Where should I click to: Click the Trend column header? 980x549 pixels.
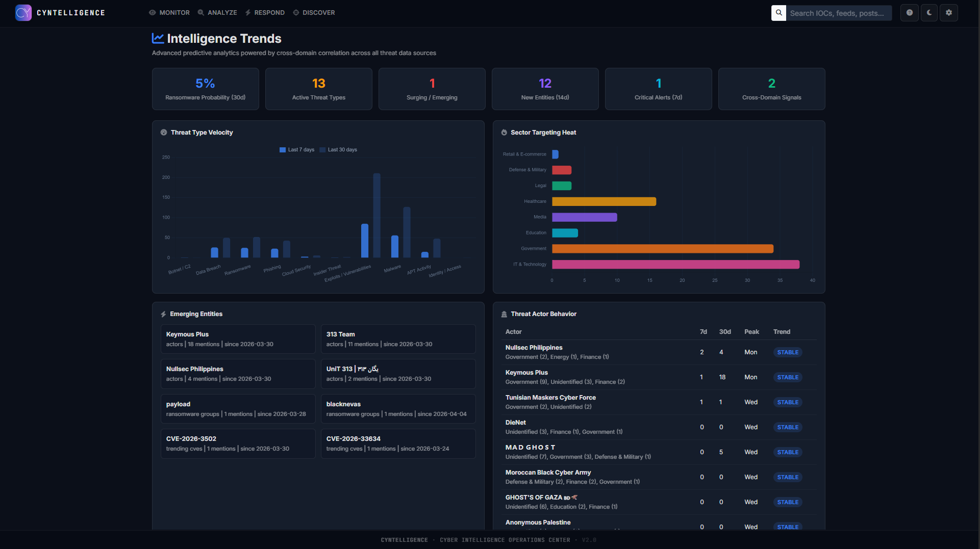[x=782, y=332]
